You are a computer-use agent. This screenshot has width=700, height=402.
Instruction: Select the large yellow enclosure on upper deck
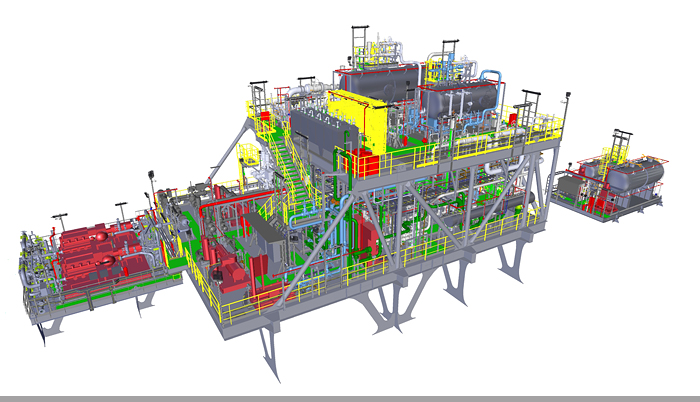[358, 120]
